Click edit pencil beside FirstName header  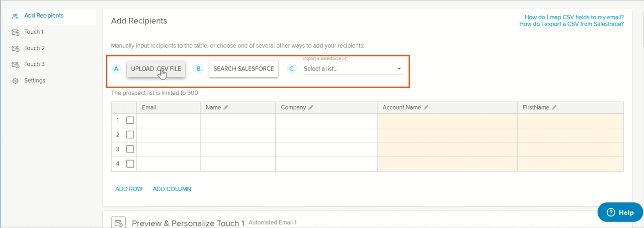554,108
